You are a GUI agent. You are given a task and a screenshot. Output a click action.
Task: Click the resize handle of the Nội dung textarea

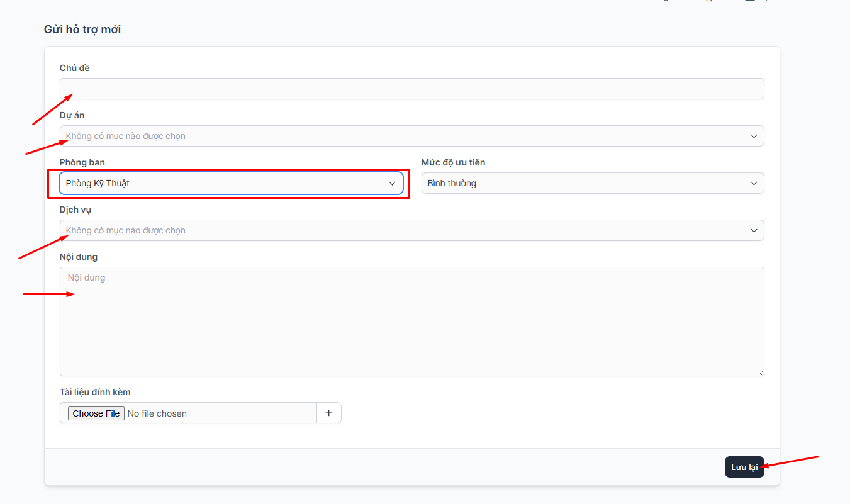point(760,372)
